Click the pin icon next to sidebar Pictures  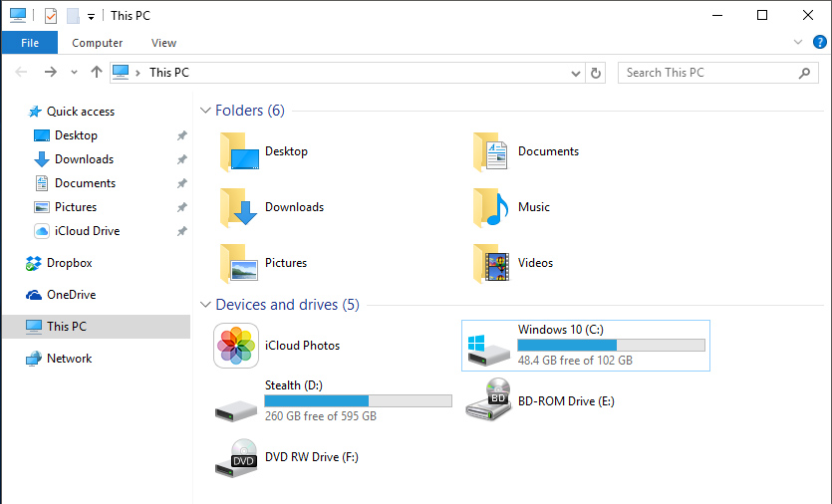(182, 207)
